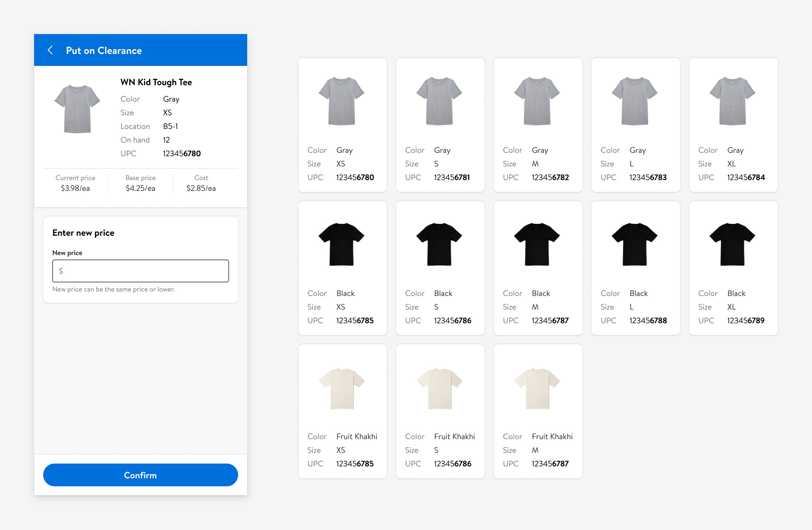Viewport: 812px width, 530px height.
Task: Pick the Gray size L variant card
Action: pos(635,125)
